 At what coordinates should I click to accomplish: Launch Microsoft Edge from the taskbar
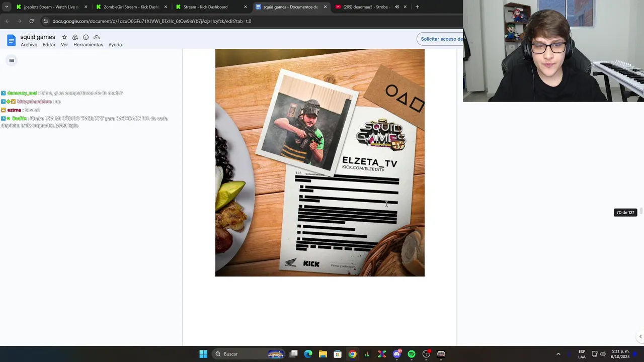click(308, 354)
